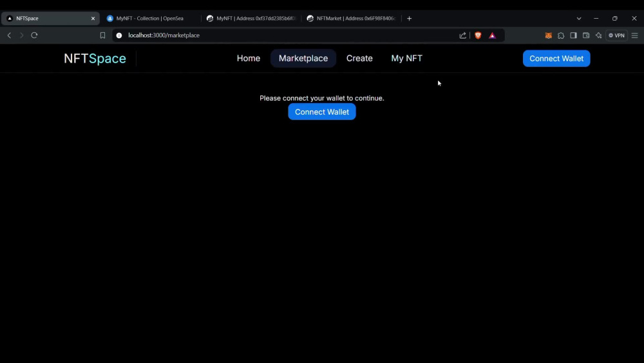Close the browser window
The height and width of the screenshot is (363, 644).
point(634,18)
